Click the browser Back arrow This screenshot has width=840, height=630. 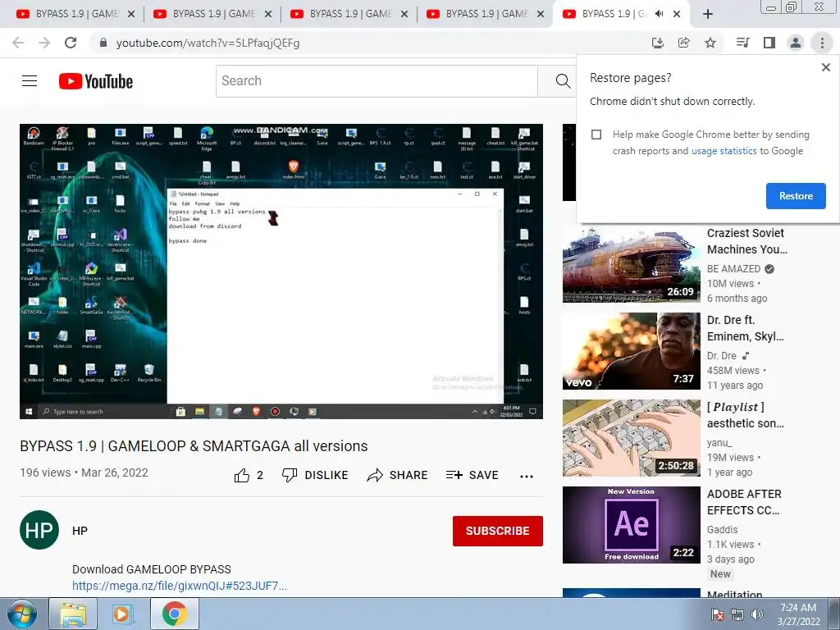[x=18, y=43]
